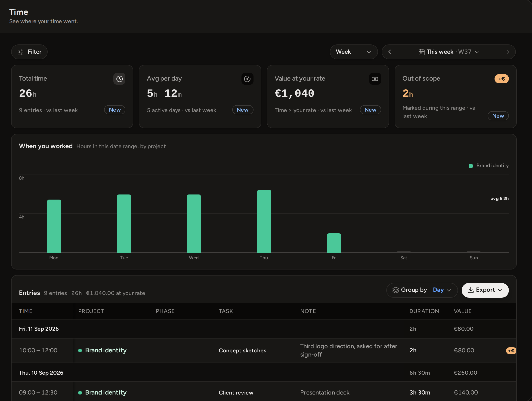This screenshot has width=532, height=401.
Task: Click the +€ badge in Out of scope card
Action: 501,79
